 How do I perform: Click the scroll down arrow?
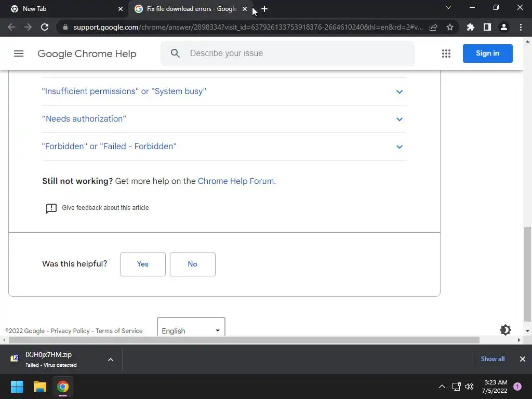(527, 331)
